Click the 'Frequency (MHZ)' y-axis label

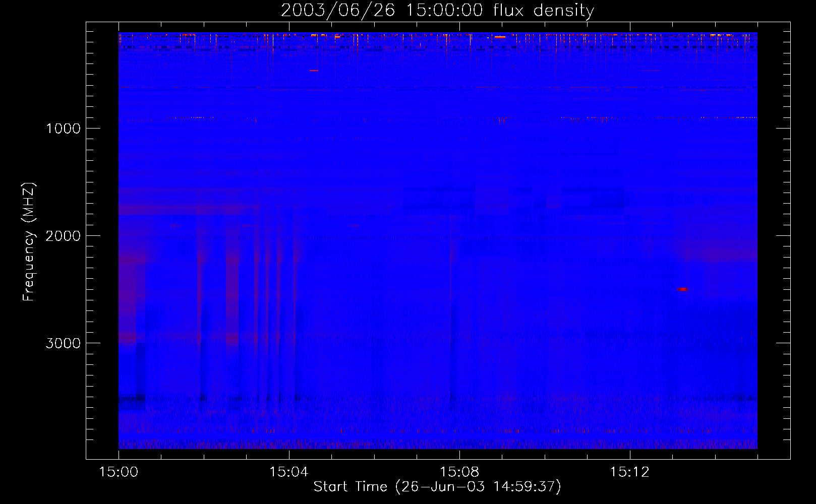tap(29, 242)
